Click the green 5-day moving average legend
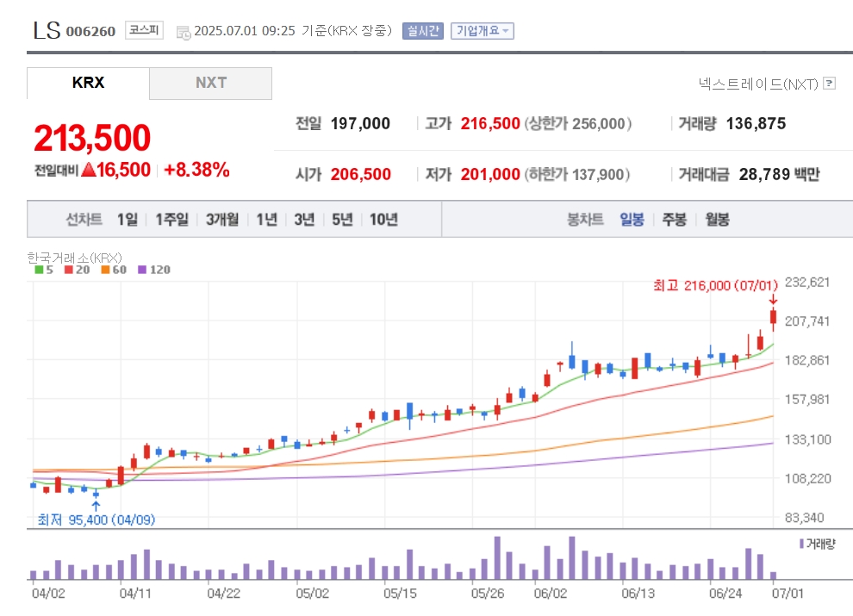 coord(44,270)
